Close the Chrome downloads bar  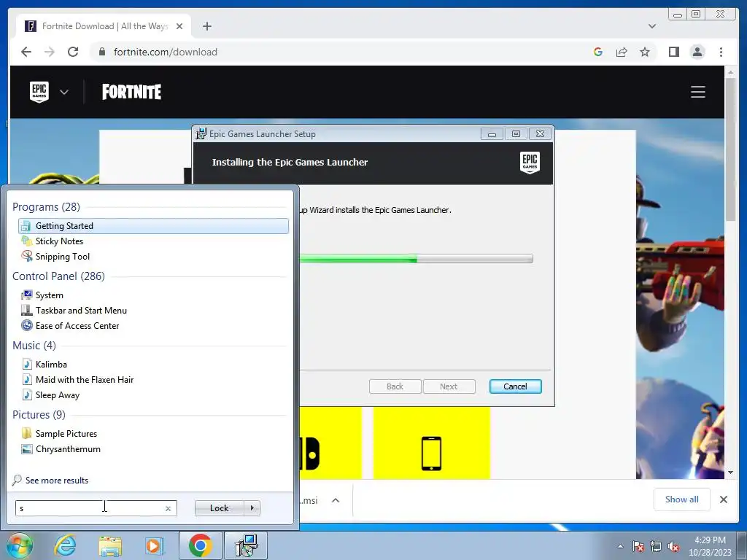click(723, 499)
